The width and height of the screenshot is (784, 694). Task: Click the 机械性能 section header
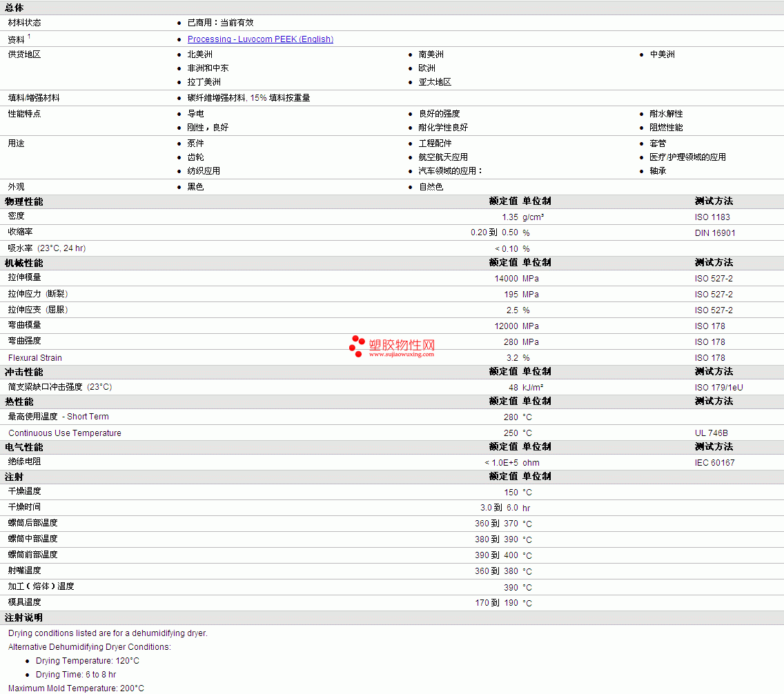point(24,264)
